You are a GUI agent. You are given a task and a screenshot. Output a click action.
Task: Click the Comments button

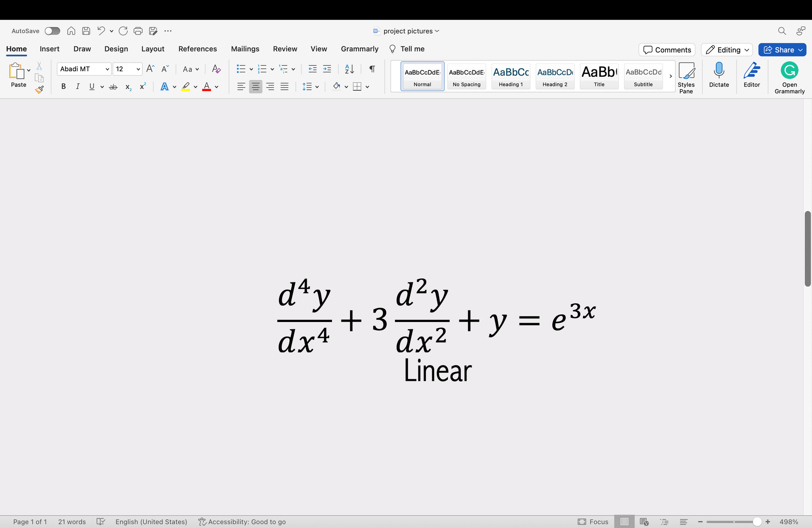click(x=667, y=50)
